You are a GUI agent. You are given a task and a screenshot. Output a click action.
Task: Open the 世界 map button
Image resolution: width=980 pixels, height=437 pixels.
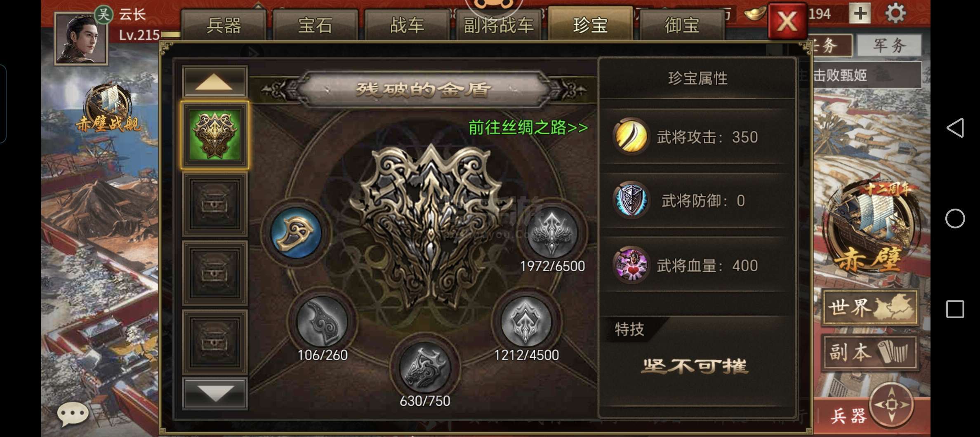pyautogui.click(x=870, y=308)
